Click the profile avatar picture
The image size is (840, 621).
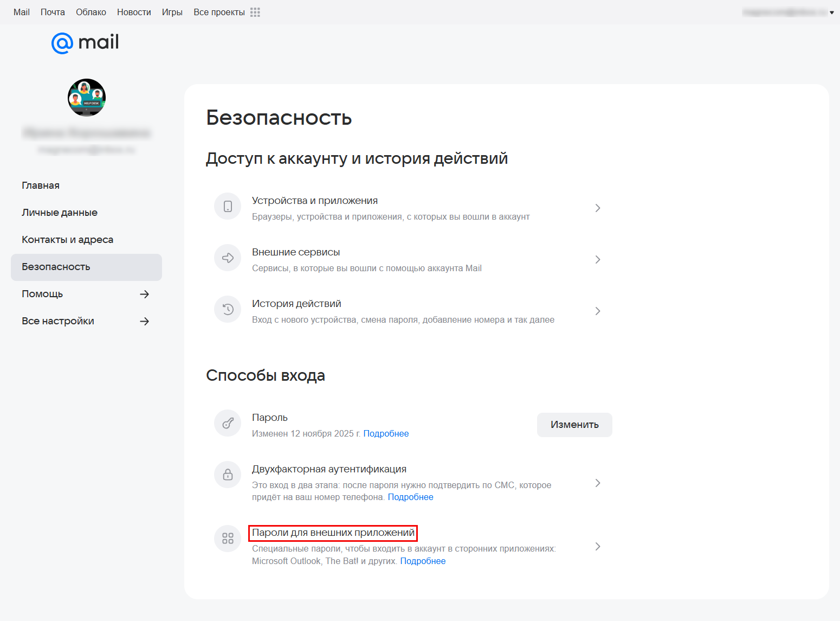tap(87, 98)
